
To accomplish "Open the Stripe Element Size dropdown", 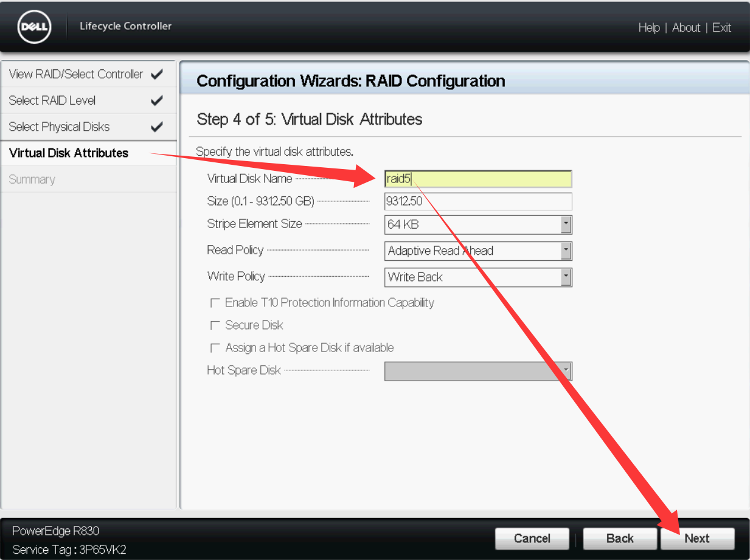I will click(566, 224).
